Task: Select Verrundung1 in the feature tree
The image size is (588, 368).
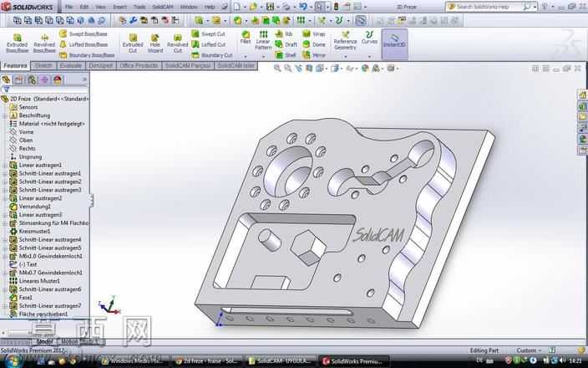Action: pos(35,207)
